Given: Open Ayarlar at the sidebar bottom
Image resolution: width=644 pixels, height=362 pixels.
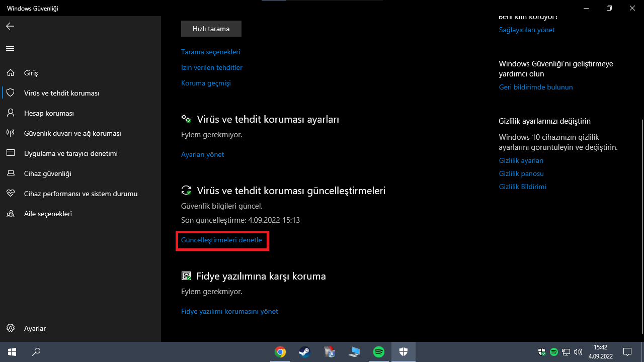Looking at the screenshot, I should (80, 328).
